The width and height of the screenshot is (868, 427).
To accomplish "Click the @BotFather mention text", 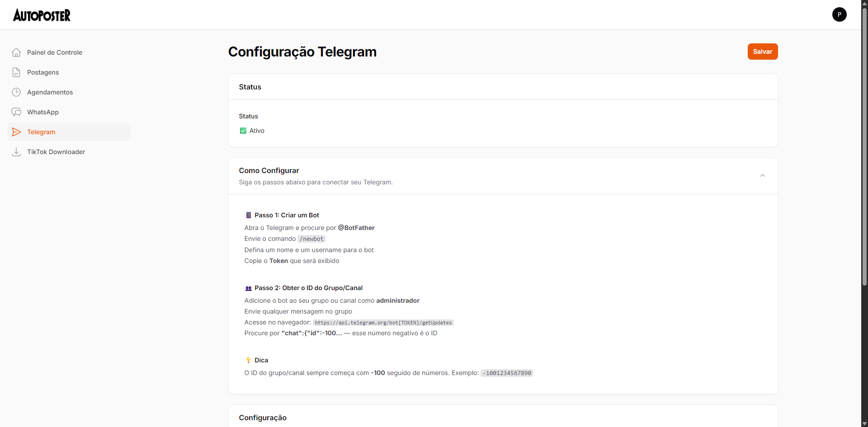I will 356,228.
